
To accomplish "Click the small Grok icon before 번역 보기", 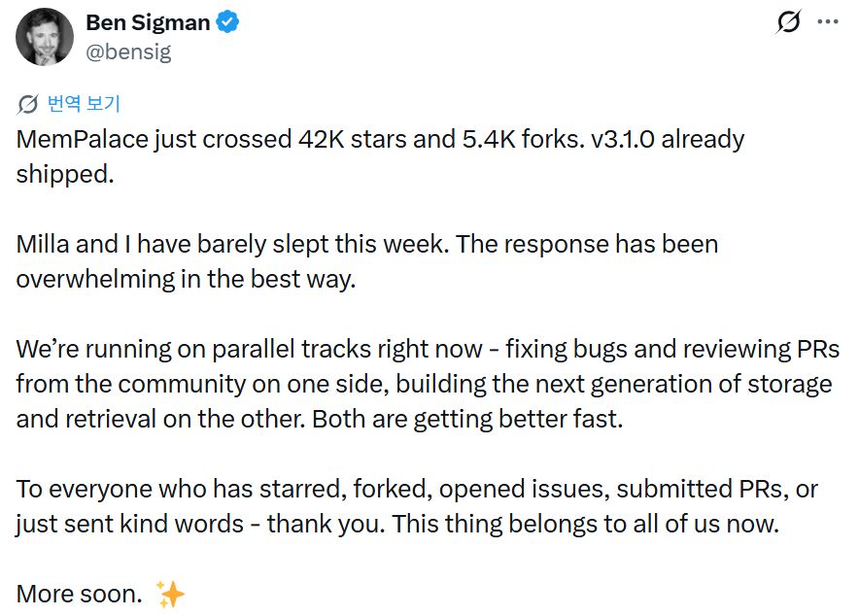I will tap(28, 105).
